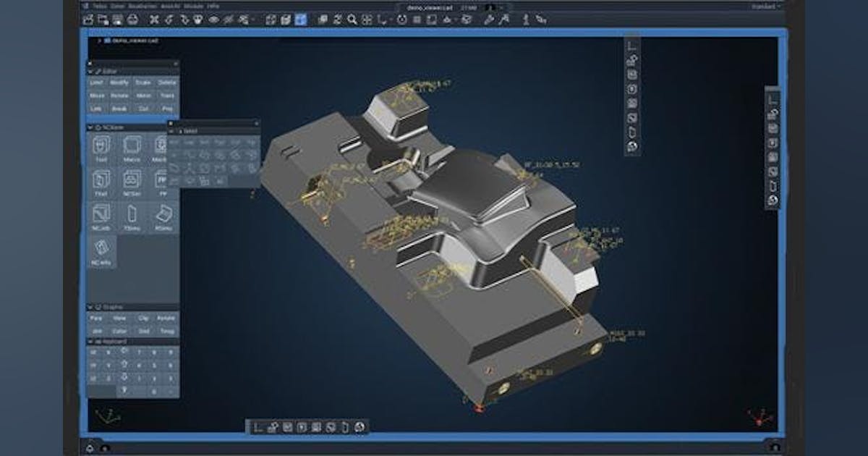The image size is (868, 456).
Task: Open the Hilfe menu in the menu bar
Action: pos(213,6)
